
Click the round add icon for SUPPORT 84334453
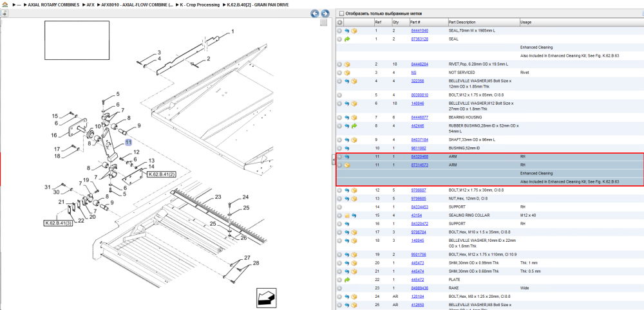pyautogui.click(x=339, y=207)
